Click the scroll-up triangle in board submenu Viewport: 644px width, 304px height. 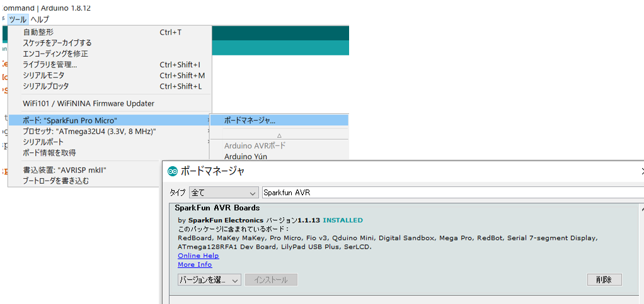(x=279, y=135)
